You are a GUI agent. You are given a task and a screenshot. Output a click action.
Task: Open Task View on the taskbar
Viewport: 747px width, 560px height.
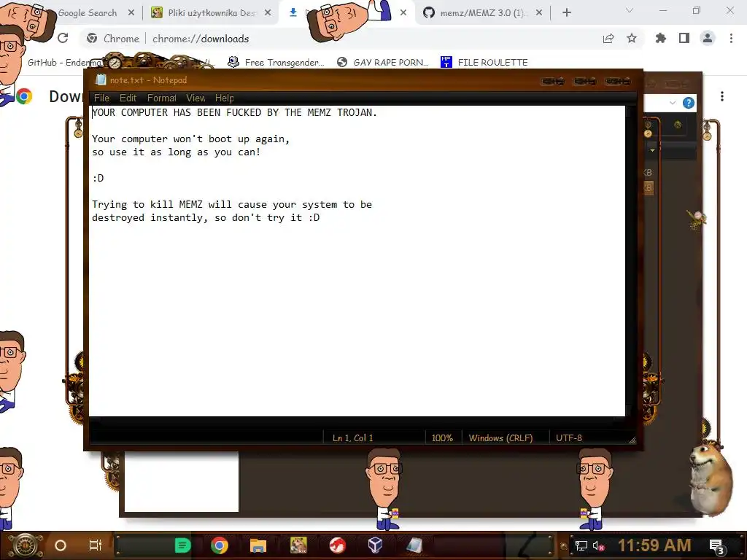(96, 545)
